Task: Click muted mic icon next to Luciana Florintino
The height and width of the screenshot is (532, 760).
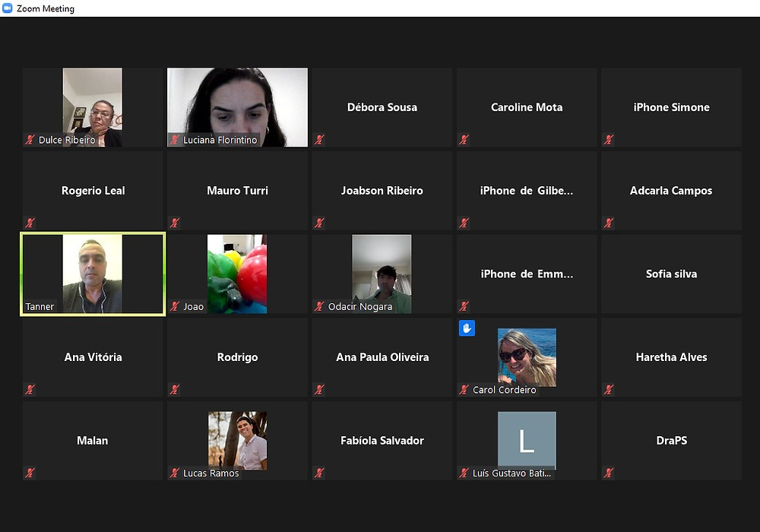Action: tap(175, 140)
